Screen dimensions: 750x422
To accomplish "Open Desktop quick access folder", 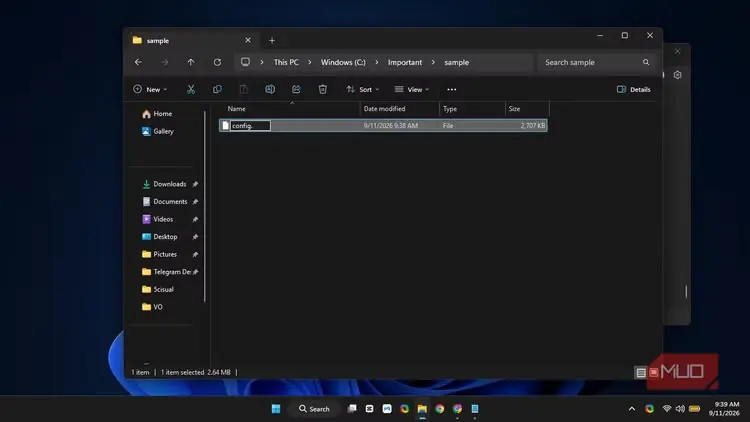I will pyautogui.click(x=160, y=237).
